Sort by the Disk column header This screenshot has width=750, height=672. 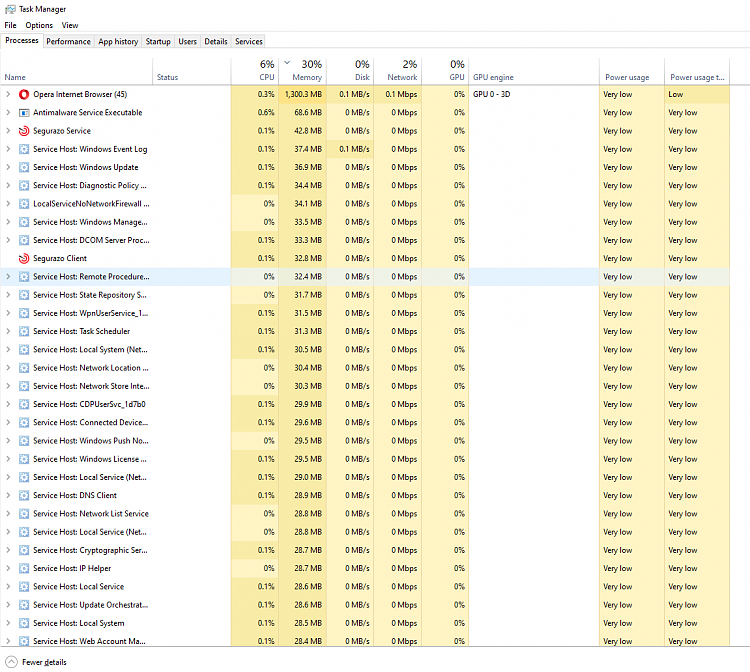[x=350, y=71]
